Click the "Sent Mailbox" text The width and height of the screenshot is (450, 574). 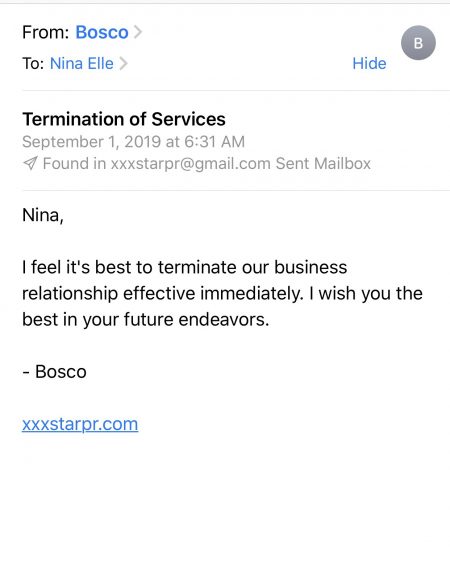(x=323, y=163)
